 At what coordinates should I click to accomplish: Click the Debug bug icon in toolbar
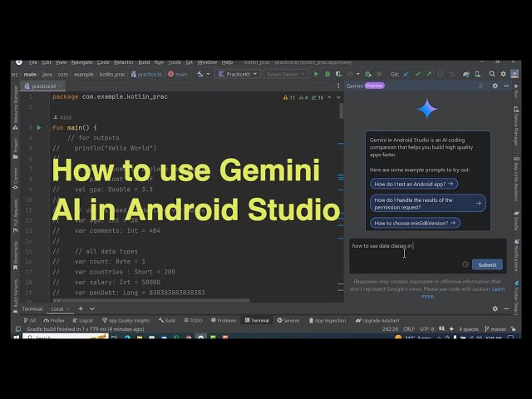click(328, 74)
